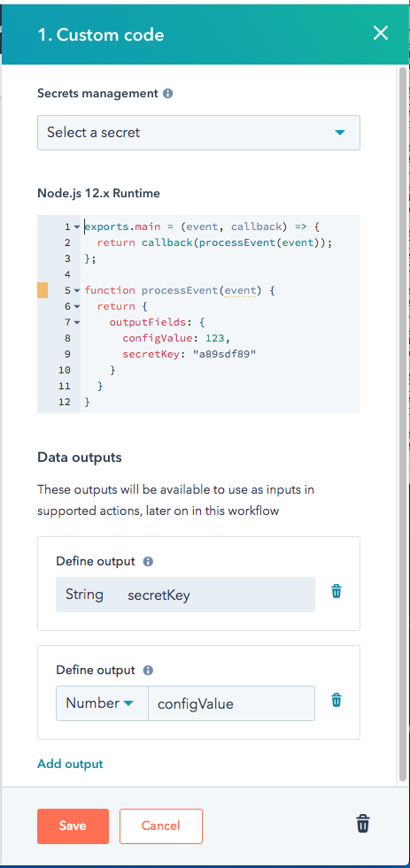Open the Number type dropdown
The image size is (410, 868).
click(x=102, y=703)
